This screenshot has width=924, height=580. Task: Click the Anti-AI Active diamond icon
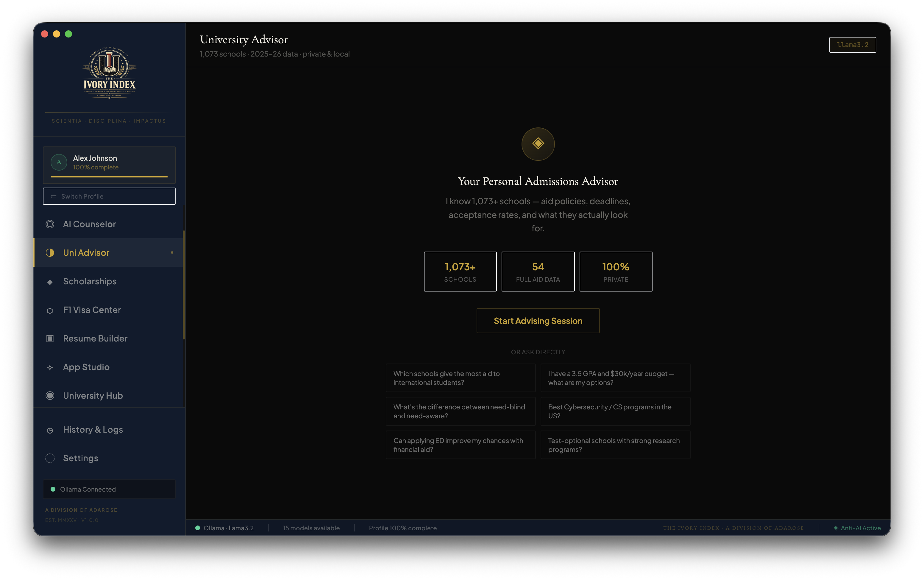point(836,528)
